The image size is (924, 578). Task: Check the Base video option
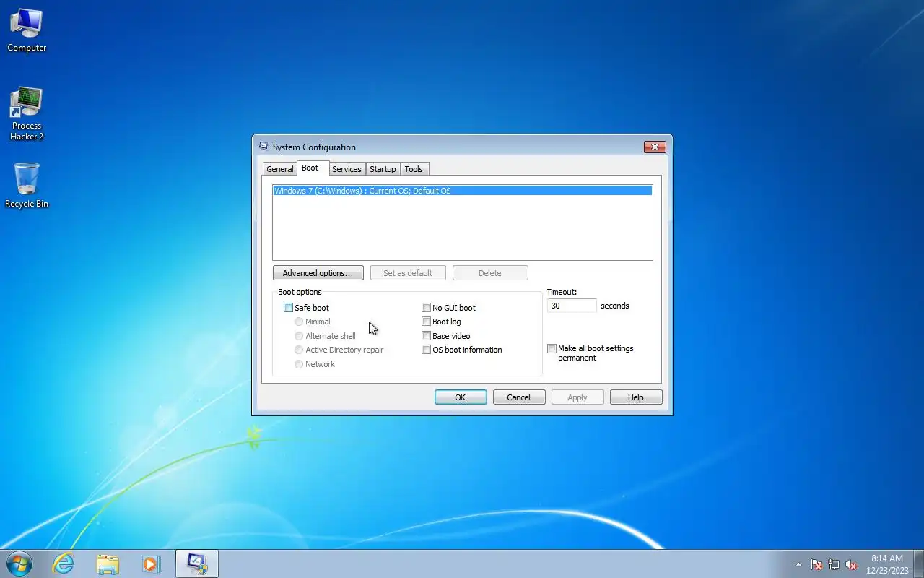426,336
